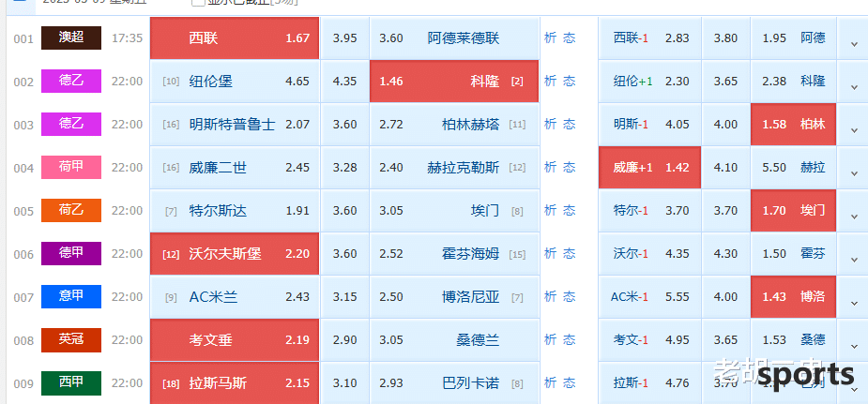Open 态 link for 拉斯马斯 match
Viewport: 868px width, 404px height.
tap(569, 383)
